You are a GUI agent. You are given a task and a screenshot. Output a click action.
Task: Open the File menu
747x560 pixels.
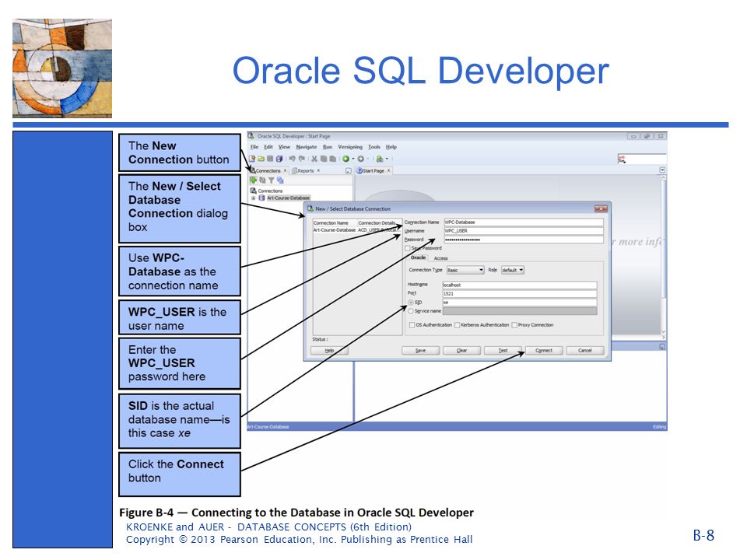[x=254, y=147]
